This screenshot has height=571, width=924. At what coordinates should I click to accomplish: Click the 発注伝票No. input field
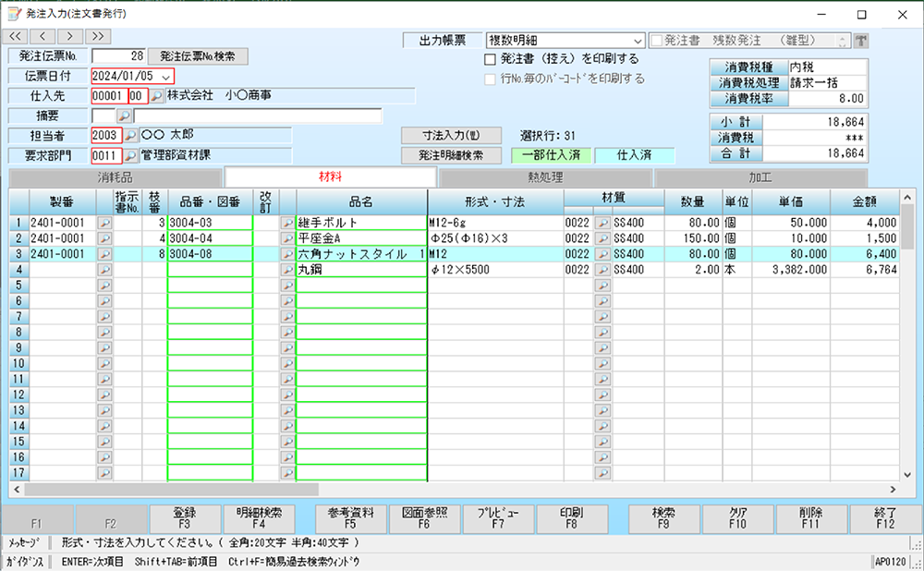click(118, 56)
